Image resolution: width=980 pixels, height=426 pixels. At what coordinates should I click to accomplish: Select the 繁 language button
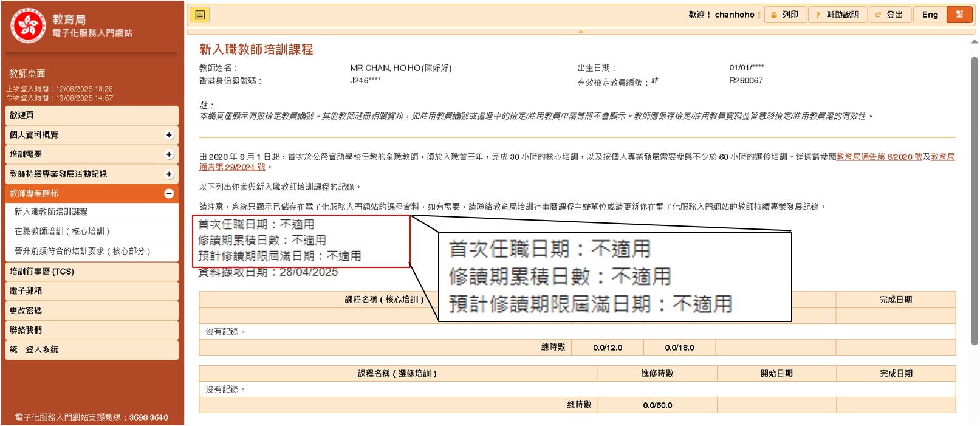(x=959, y=15)
